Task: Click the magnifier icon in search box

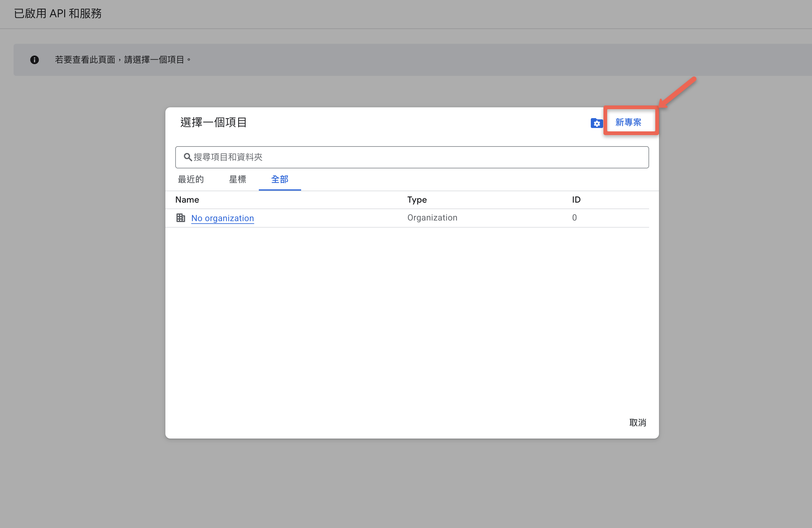Action: point(187,157)
